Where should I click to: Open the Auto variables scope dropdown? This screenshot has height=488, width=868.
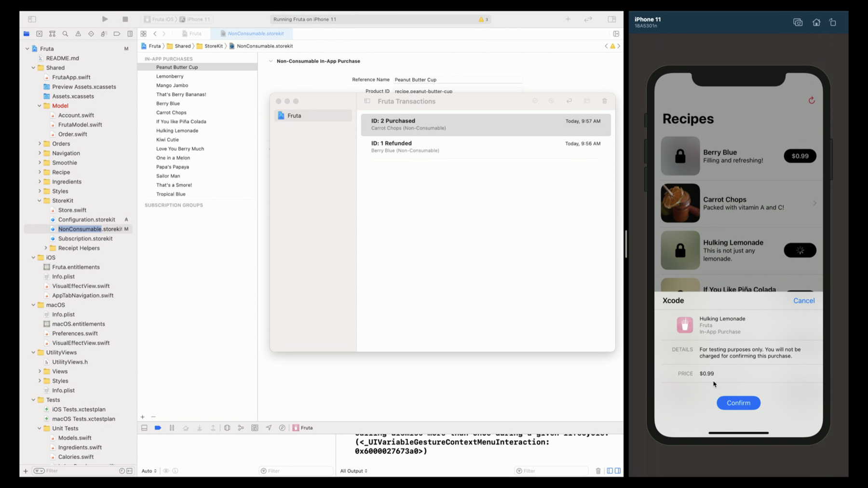(x=149, y=471)
